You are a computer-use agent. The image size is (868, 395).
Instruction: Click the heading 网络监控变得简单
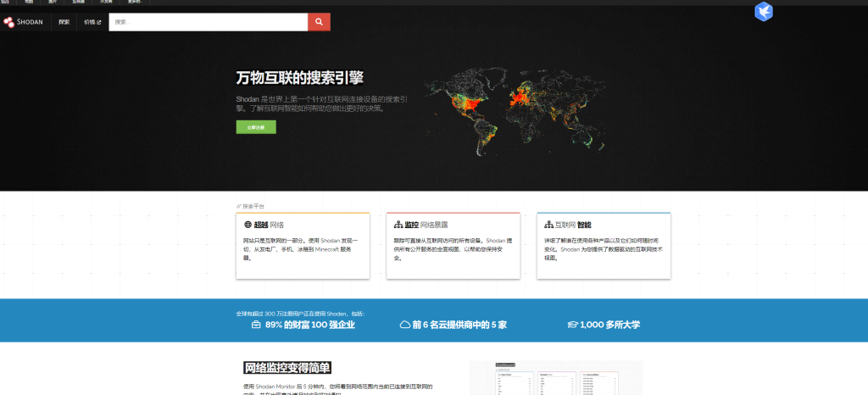(287, 368)
